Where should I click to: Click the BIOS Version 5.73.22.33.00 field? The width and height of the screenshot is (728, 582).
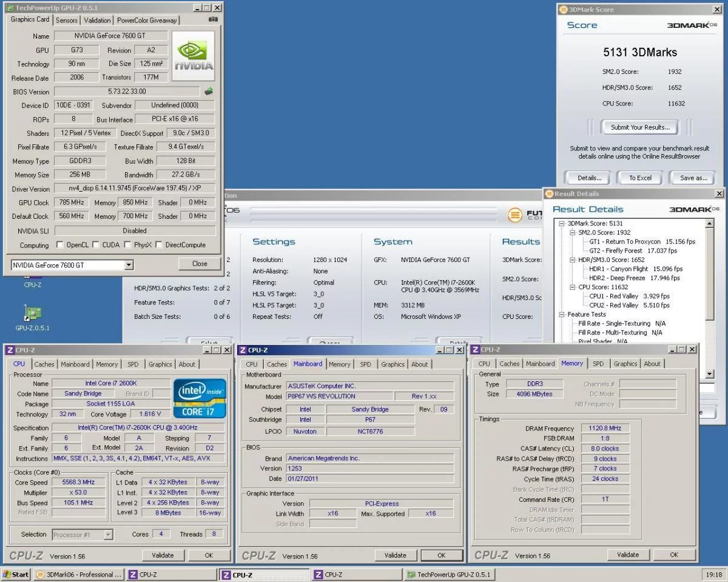coord(127,92)
